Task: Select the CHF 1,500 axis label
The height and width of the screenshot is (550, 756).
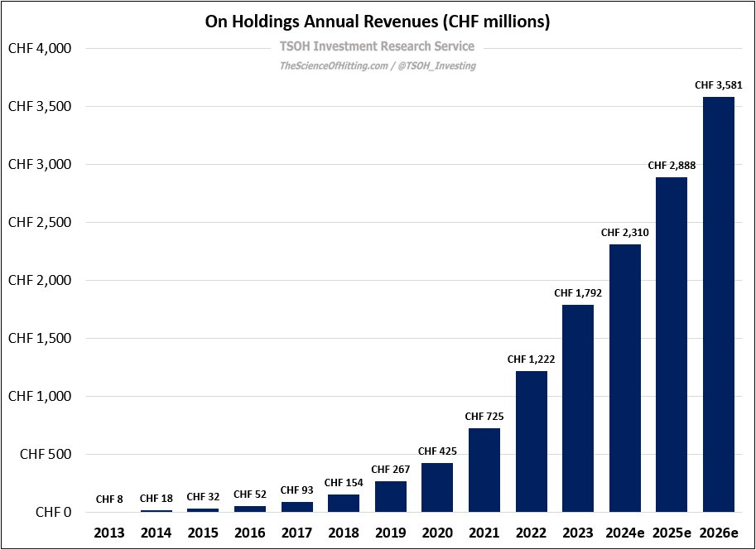Action: pyautogui.click(x=40, y=338)
